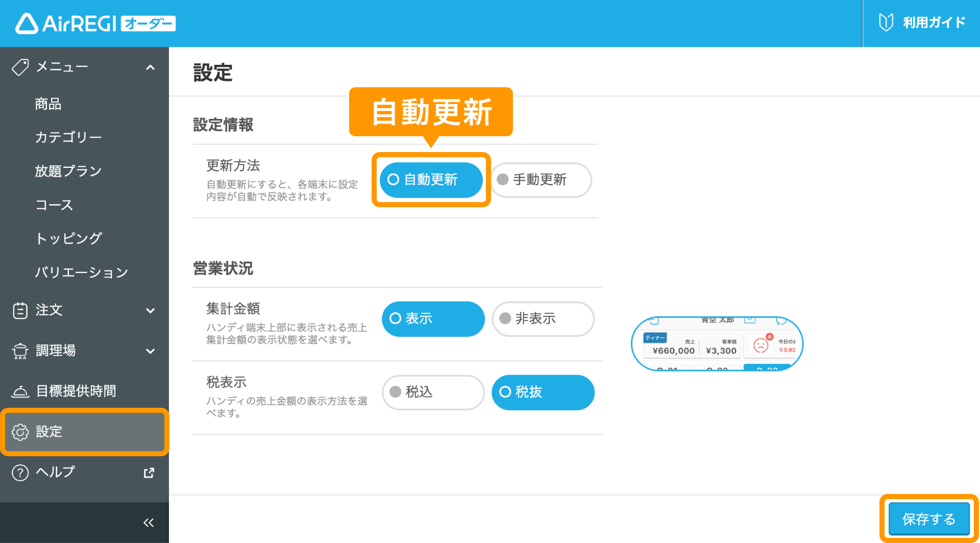Open the 放題プラン menu item
Screen dimensions: 980x543
(x=68, y=171)
